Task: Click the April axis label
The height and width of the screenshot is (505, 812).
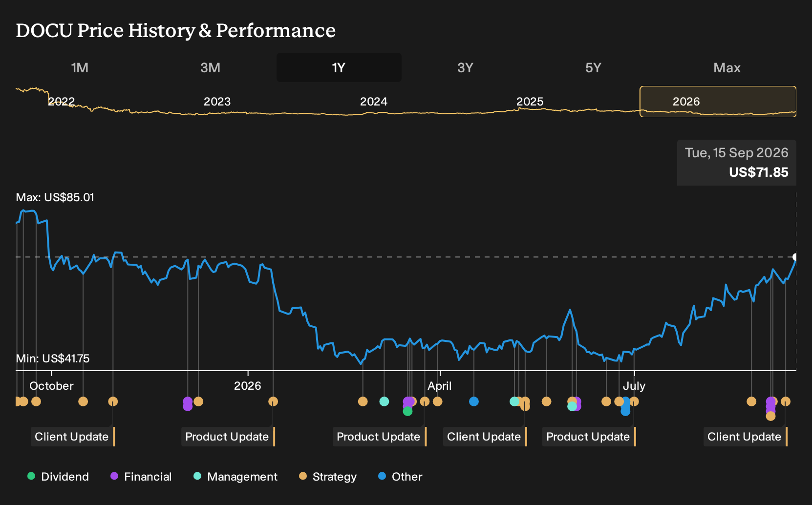Action: (439, 386)
